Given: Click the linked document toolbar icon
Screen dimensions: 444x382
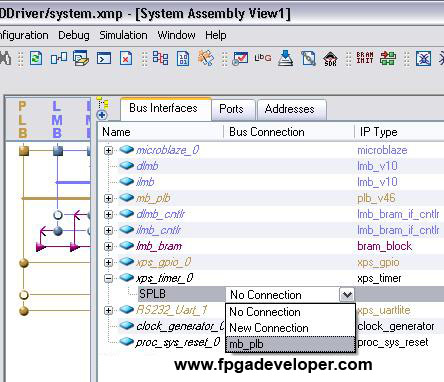Looking at the screenshot, I should pos(308,58).
